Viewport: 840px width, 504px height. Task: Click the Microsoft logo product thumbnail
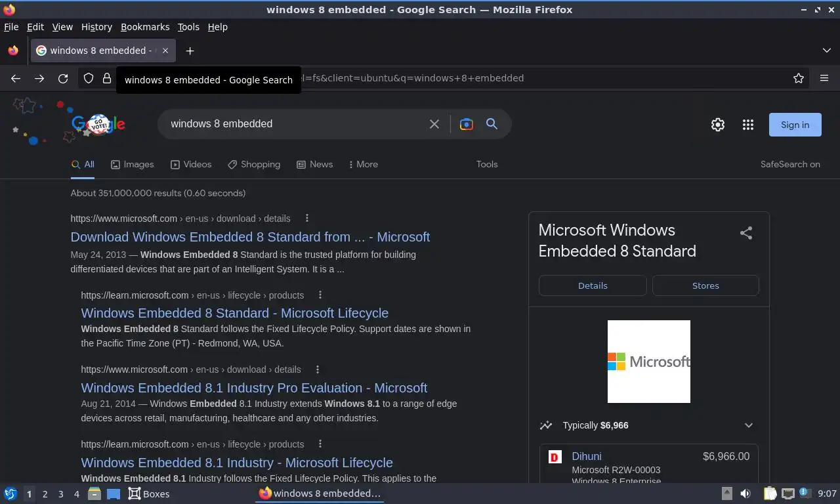tap(649, 362)
